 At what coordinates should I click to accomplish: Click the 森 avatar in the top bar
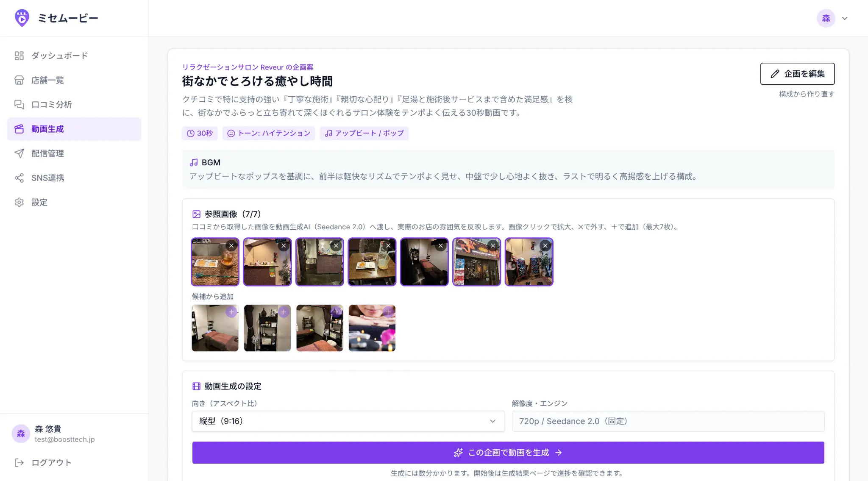(826, 18)
